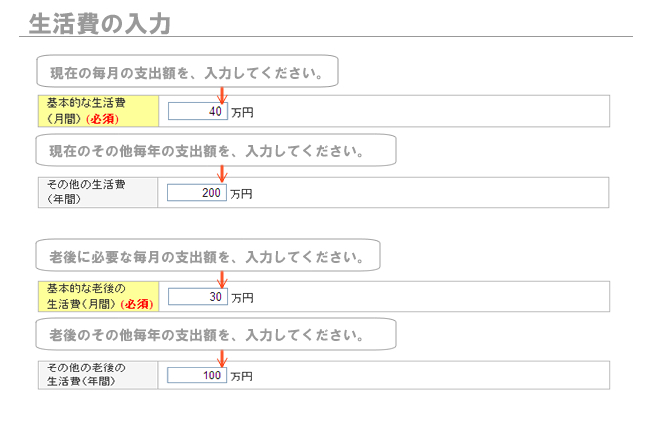Click the 現在のその他毎年の支出額 instruction bubble
Viewport: 650px width, 430px height.
coord(216,150)
